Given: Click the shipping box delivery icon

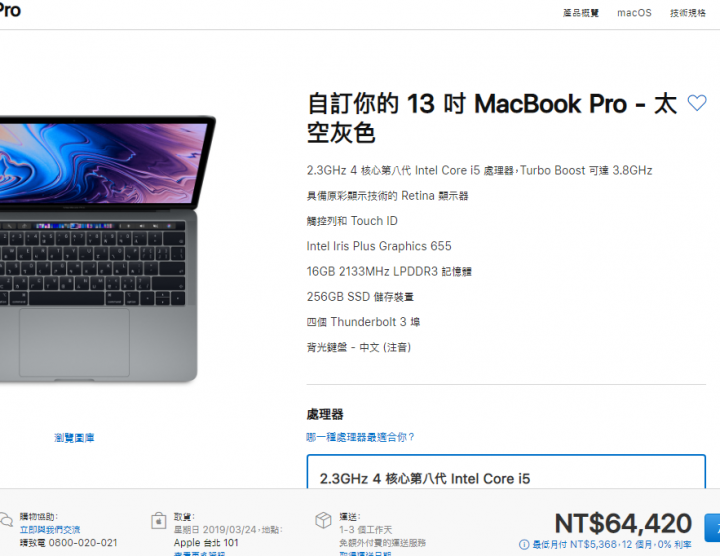Looking at the screenshot, I should click(x=323, y=521).
